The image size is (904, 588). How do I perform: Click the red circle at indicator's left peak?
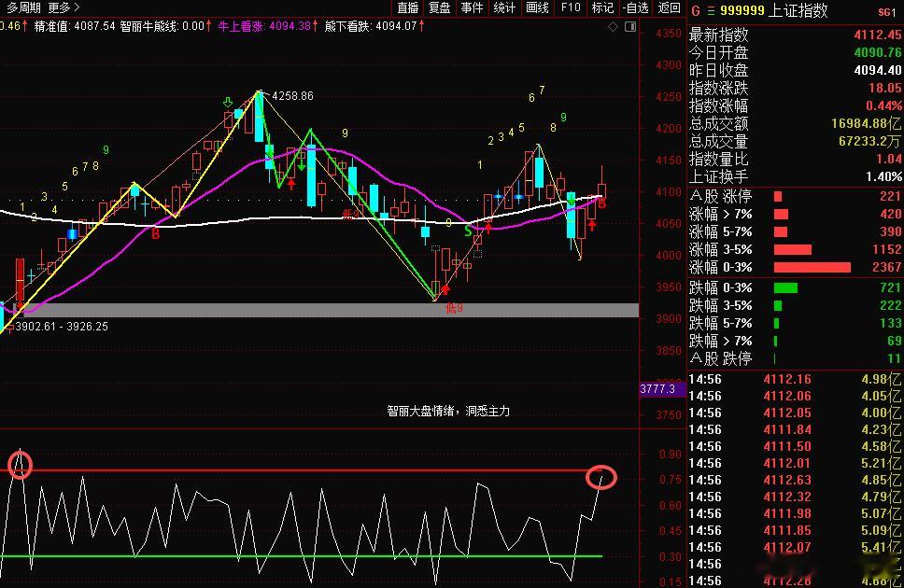click(x=20, y=464)
